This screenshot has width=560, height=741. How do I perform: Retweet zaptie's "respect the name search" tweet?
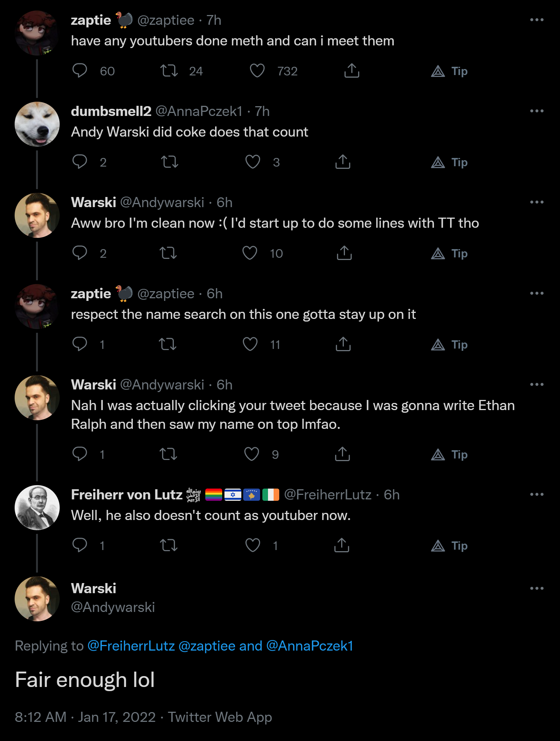(167, 344)
